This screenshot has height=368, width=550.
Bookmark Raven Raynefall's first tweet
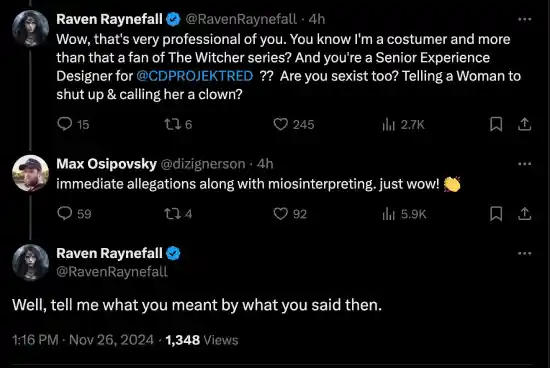click(x=496, y=124)
